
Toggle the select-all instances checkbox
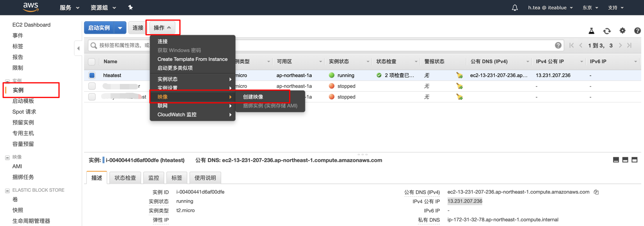pos(92,62)
